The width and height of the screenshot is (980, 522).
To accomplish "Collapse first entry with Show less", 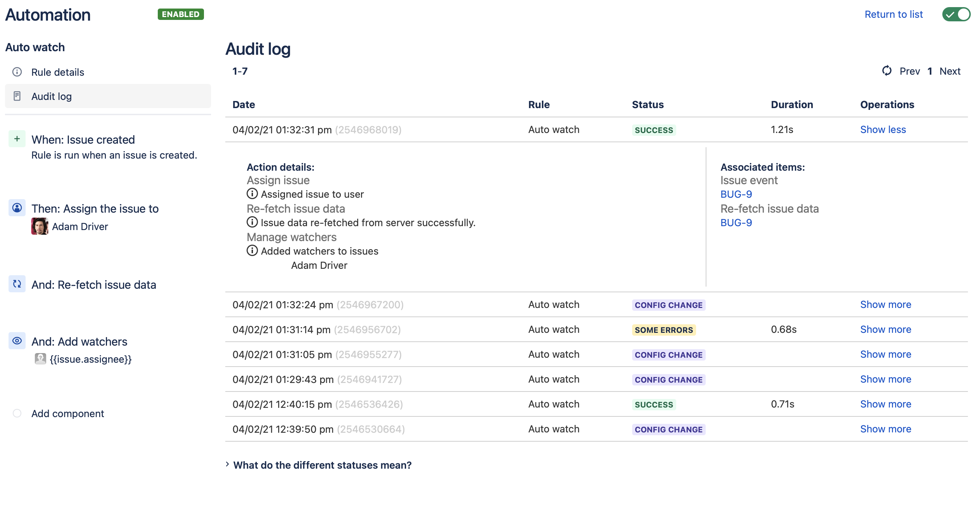I will tap(883, 129).
